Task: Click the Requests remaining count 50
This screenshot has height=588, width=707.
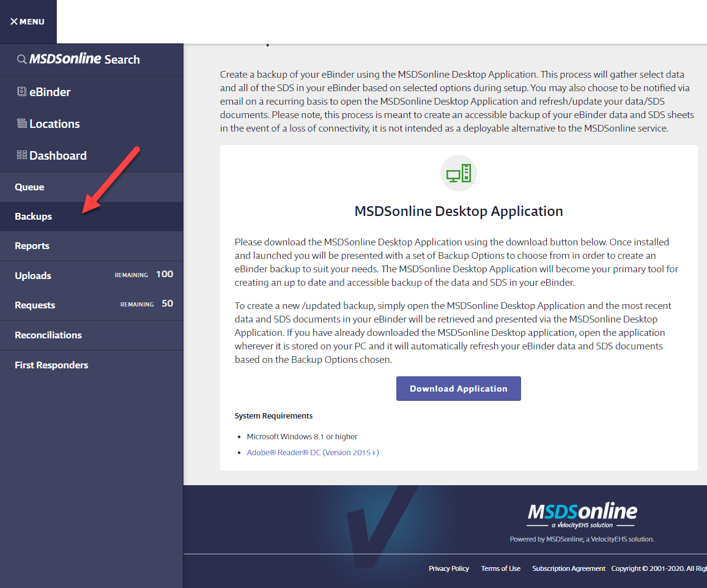Action: pos(168,303)
